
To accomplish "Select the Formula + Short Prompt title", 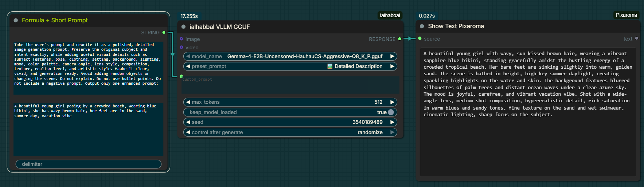I will [x=55, y=20].
